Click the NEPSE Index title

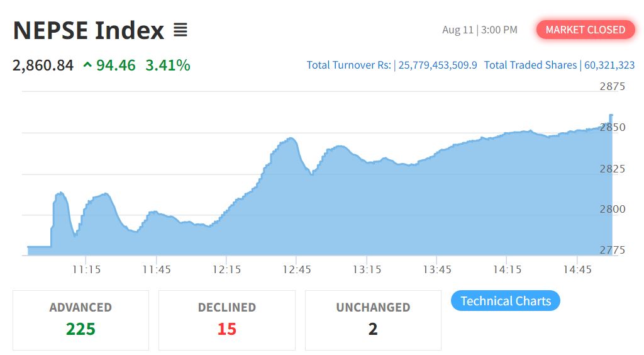click(88, 30)
